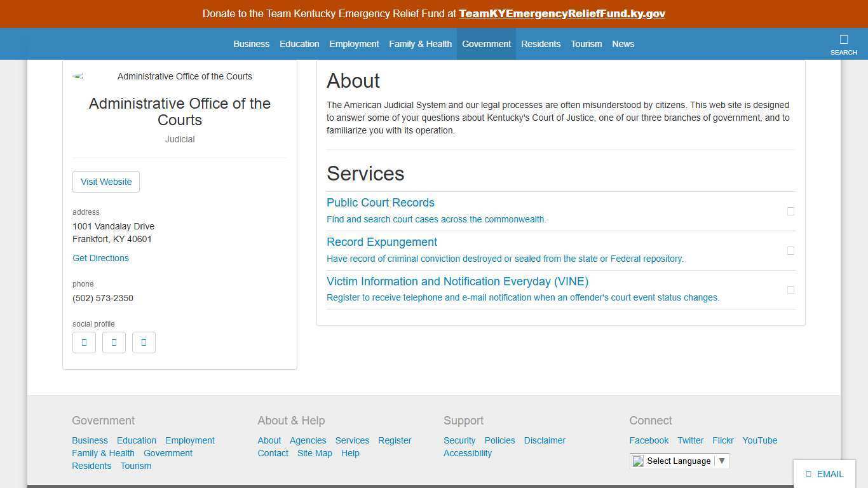Open the Site Map footer link
This screenshot has height=488, width=868.
click(315, 453)
